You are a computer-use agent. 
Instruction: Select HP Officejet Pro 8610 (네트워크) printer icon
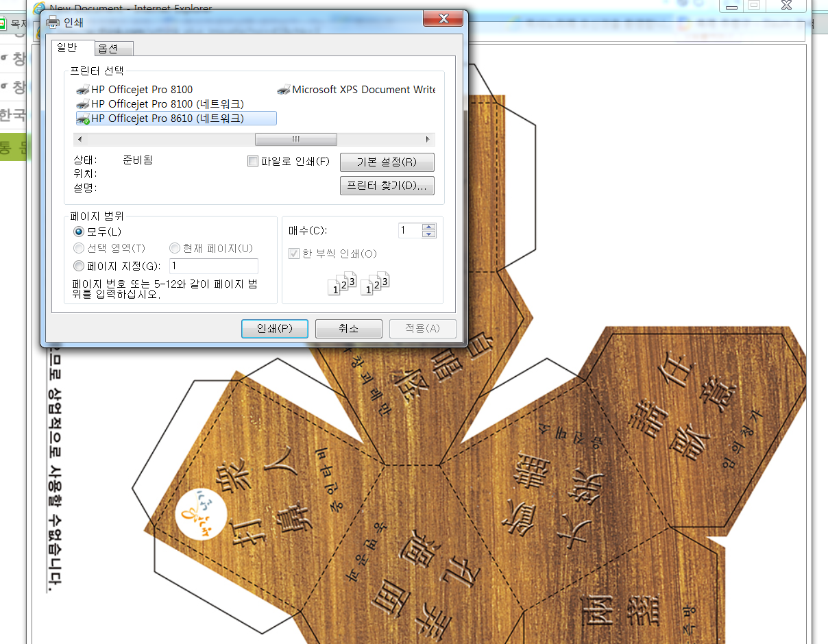point(82,119)
